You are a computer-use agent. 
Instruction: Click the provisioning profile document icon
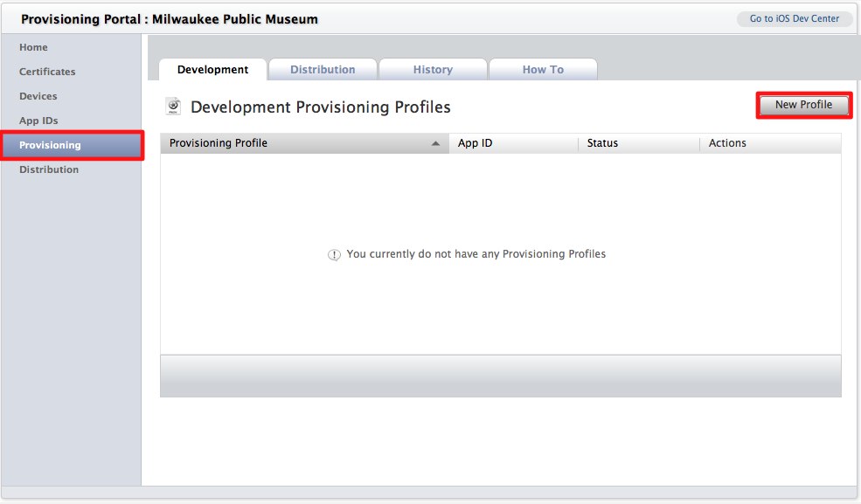(x=173, y=106)
